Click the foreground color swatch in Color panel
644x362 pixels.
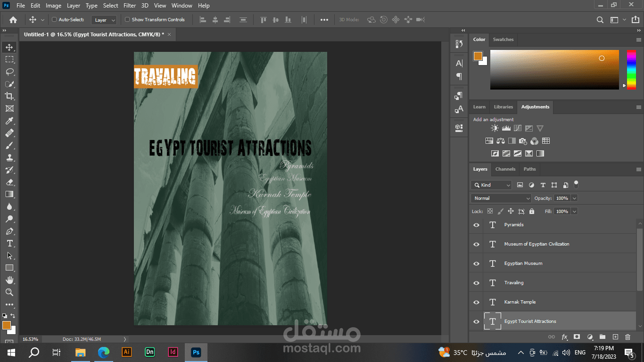478,56
